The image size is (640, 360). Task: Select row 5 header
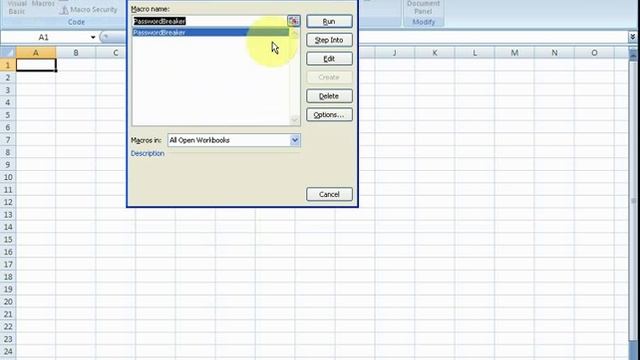(8, 115)
